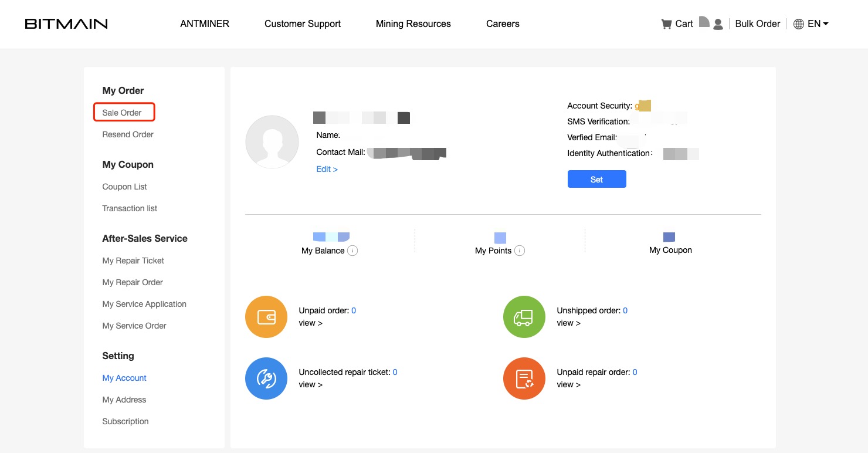Open the Customer Support menu

click(x=303, y=24)
